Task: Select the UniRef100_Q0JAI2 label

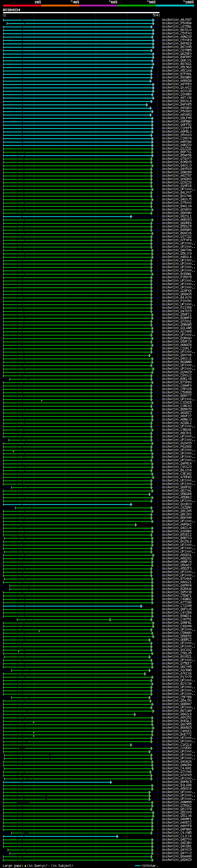Action: (177, 88)
